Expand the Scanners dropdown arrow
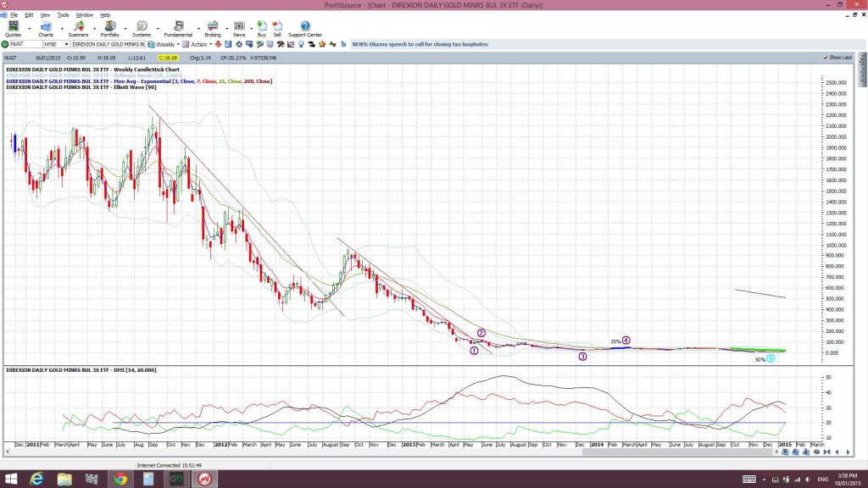Screen dimensions: 868x488 pyautogui.click(x=94, y=28)
